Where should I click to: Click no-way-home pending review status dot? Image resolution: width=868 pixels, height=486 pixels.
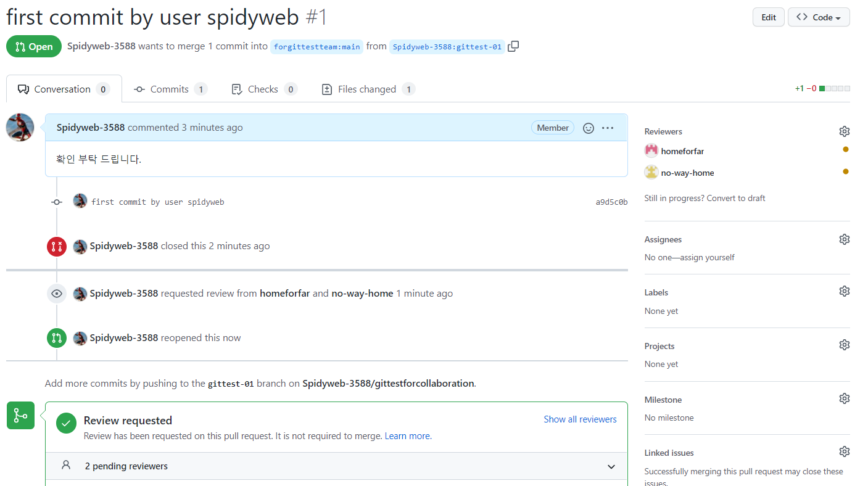click(846, 171)
